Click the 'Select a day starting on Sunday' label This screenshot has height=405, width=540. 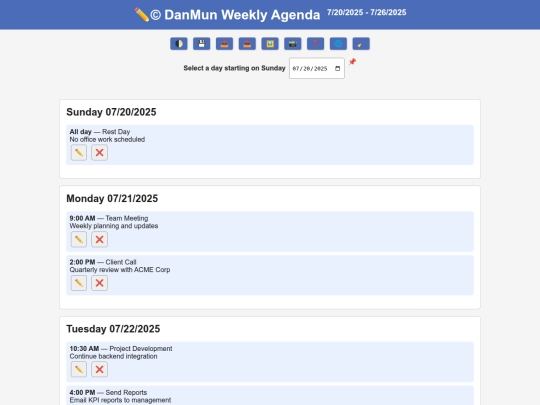click(235, 68)
